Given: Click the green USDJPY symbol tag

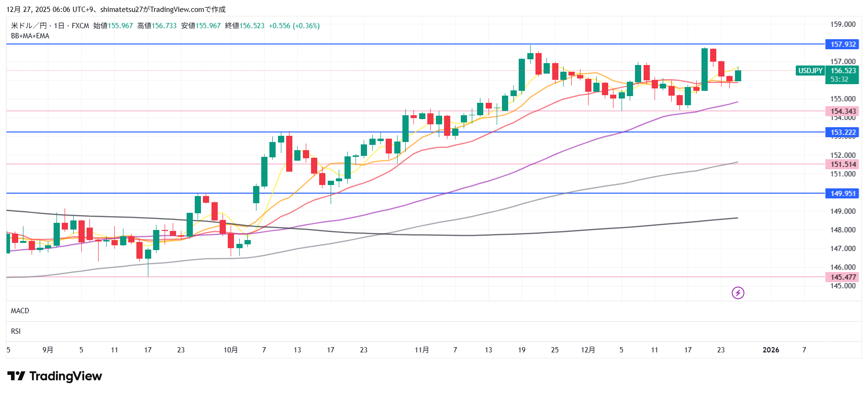Looking at the screenshot, I should (x=810, y=71).
